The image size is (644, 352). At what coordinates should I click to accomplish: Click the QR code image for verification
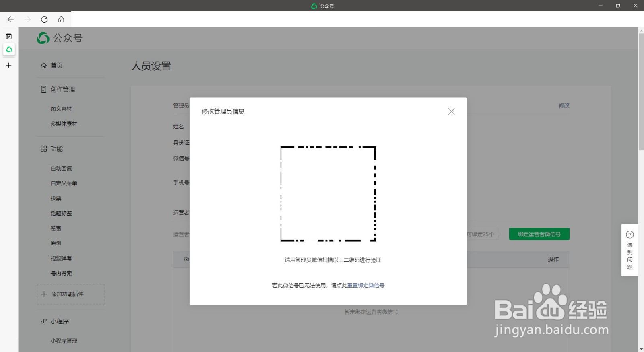point(328,194)
